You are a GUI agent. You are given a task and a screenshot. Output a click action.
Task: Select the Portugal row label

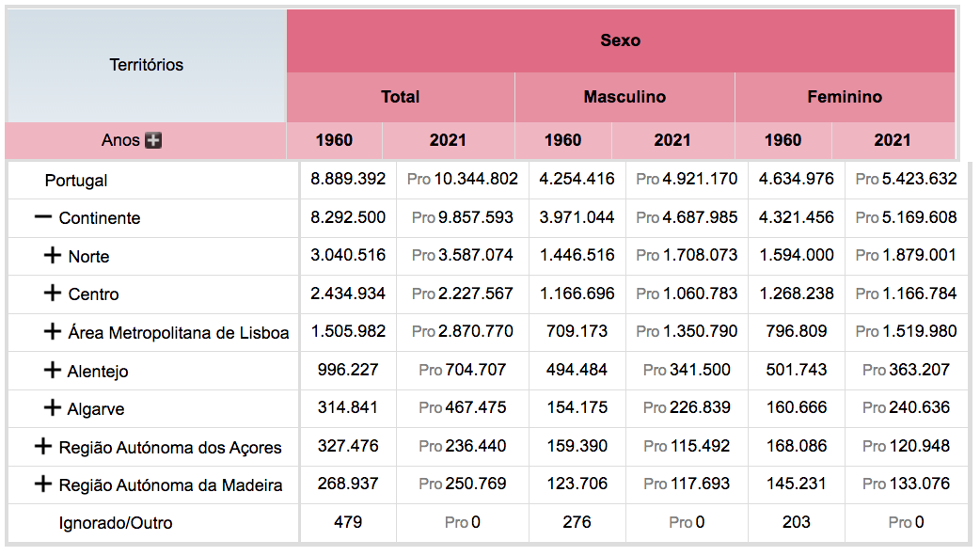tap(76, 180)
